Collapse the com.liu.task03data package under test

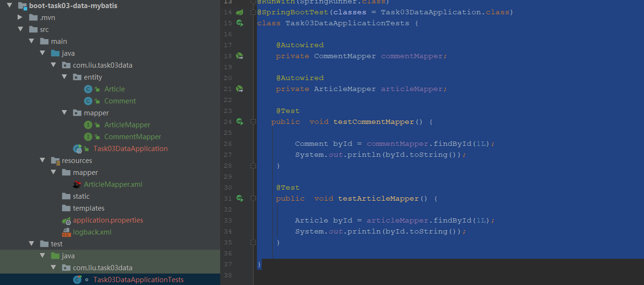tap(53, 268)
